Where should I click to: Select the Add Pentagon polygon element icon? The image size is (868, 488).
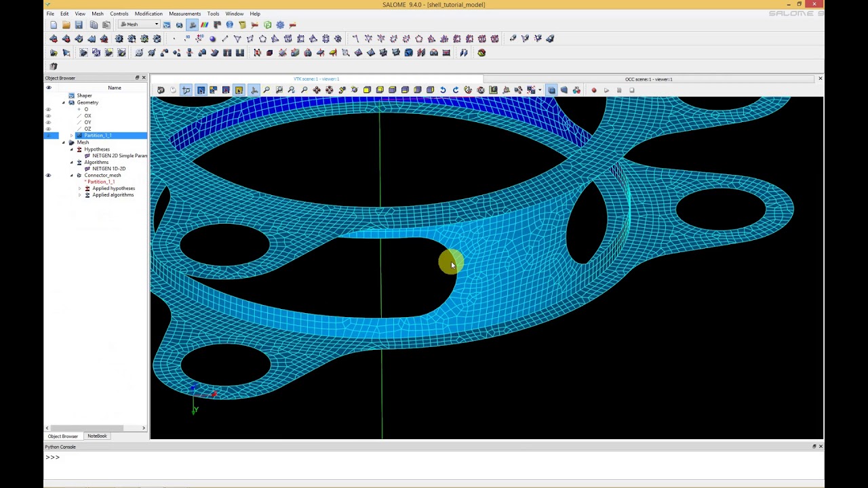(x=262, y=39)
